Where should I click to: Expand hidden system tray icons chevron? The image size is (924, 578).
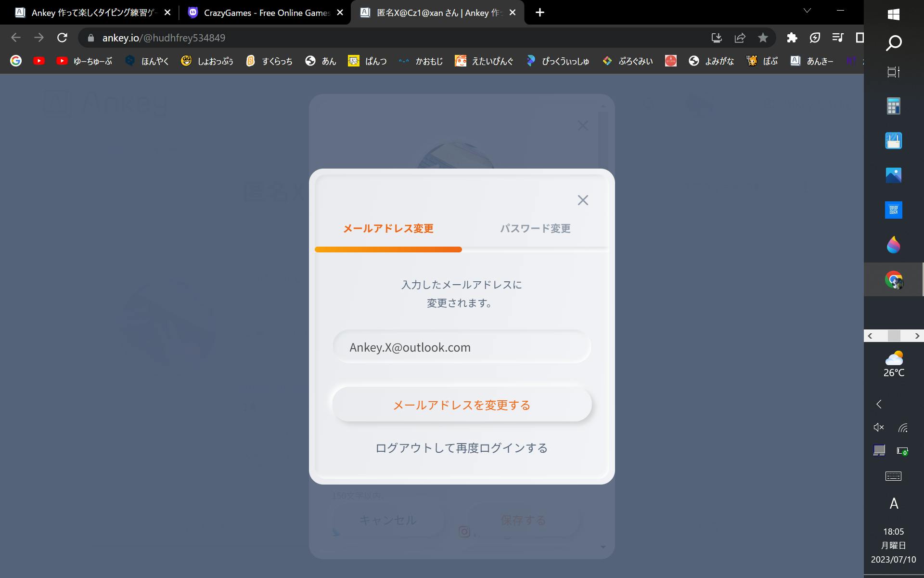(879, 404)
